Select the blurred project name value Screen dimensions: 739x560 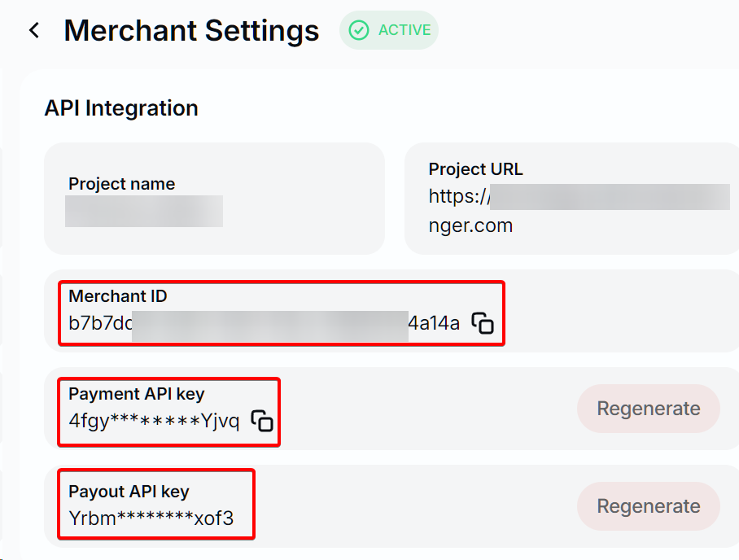tap(144, 211)
